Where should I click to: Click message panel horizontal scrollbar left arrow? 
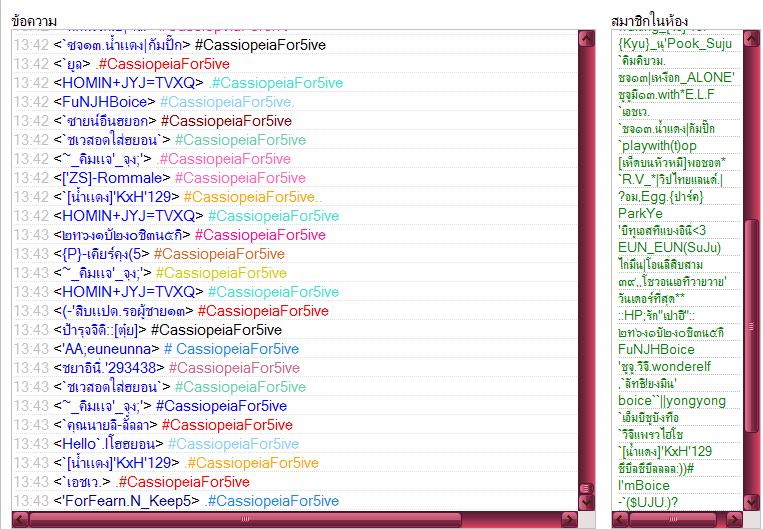pyautogui.click(x=20, y=519)
